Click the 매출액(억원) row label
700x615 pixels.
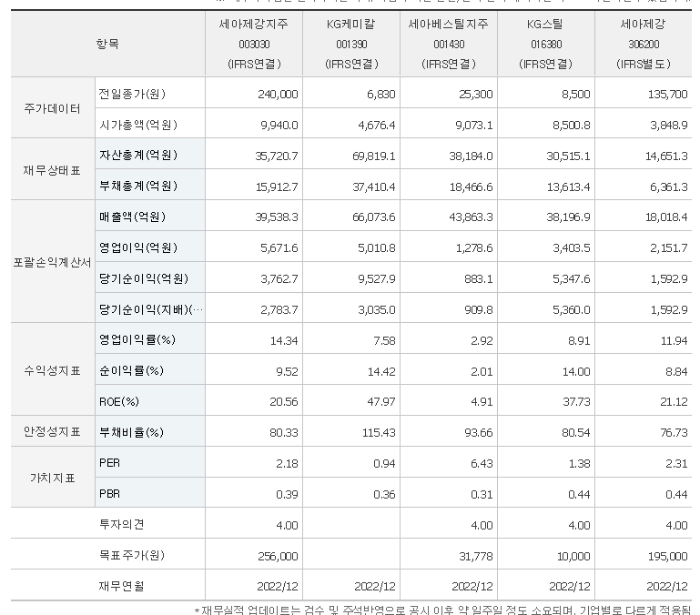point(133,217)
